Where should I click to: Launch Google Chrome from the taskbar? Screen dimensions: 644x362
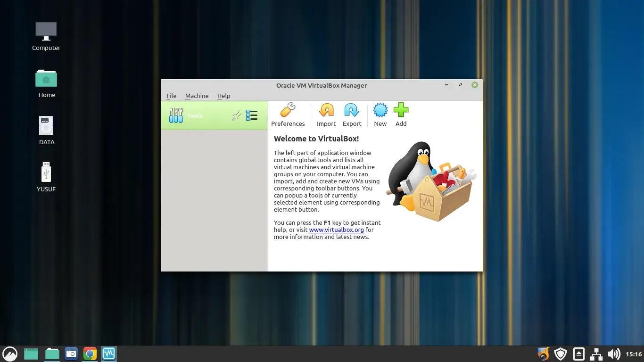(x=90, y=354)
